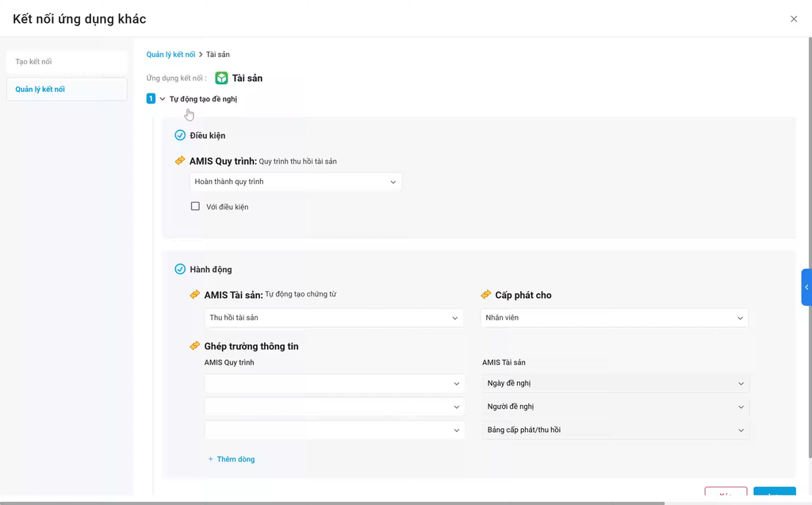The width and height of the screenshot is (812, 505).
Task: Open the Hoàn thành quy trình dropdown
Action: [x=295, y=182]
